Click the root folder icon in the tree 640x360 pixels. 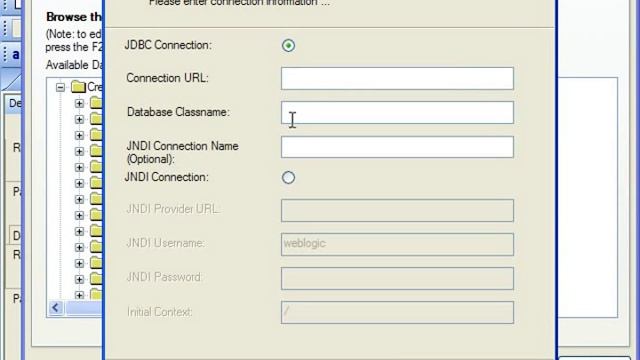(x=78, y=87)
